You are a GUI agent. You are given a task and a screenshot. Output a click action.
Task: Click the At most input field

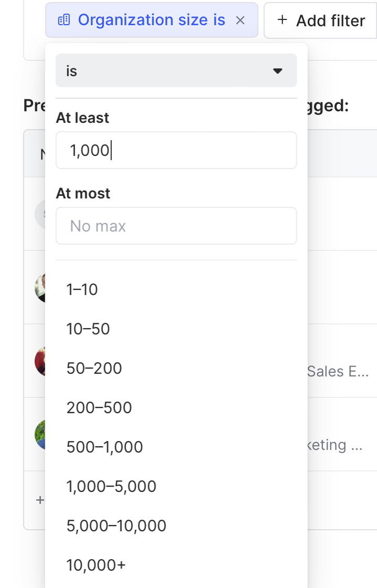176,226
